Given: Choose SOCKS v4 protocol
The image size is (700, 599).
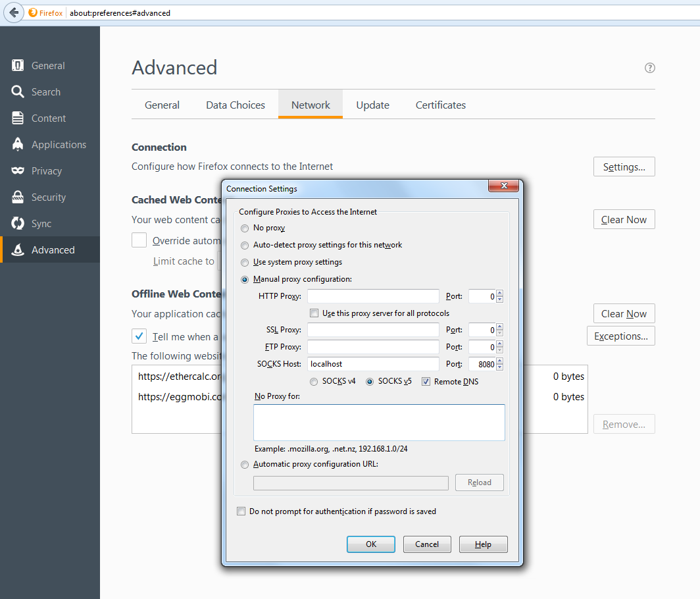Looking at the screenshot, I should click(x=314, y=382).
